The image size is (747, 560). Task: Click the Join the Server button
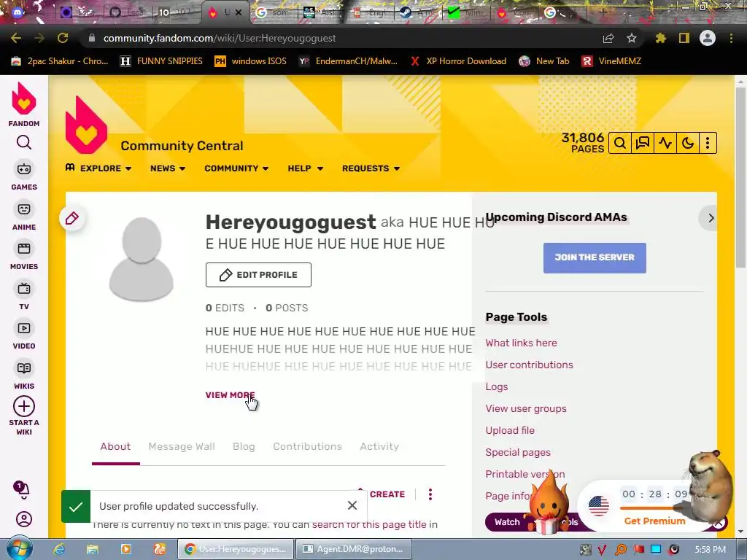(x=595, y=257)
